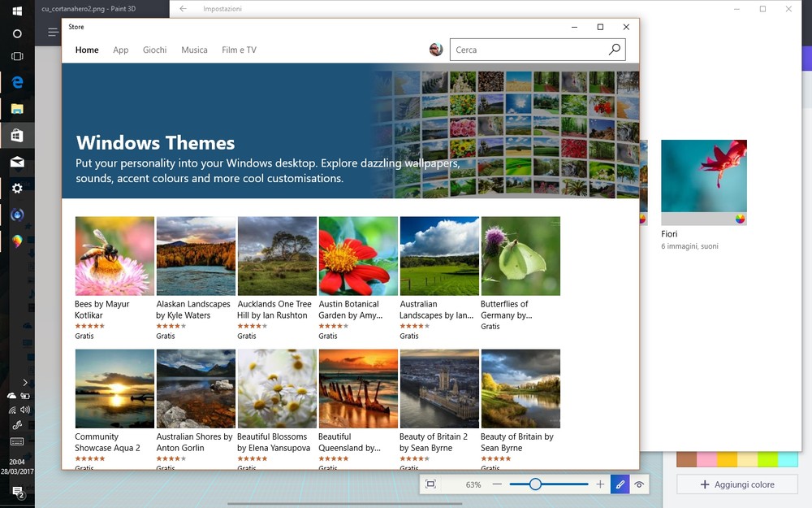Open the Aucklands One Tree Hill thumbnail
The image size is (812, 508).
(277, 256)
